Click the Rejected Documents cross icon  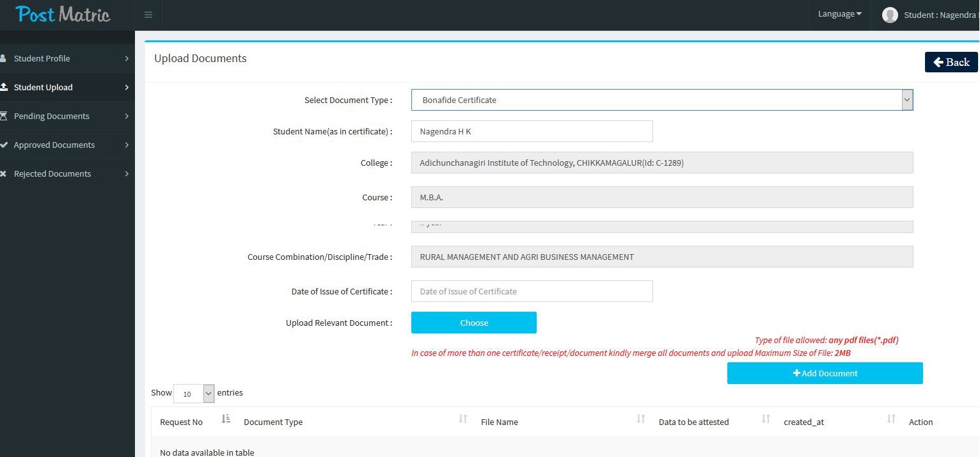point(3,173)
